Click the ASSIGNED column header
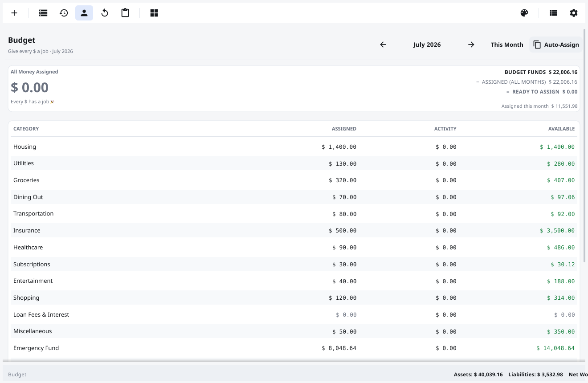Viewport: 588px width, 383px height. coord(344,129)
